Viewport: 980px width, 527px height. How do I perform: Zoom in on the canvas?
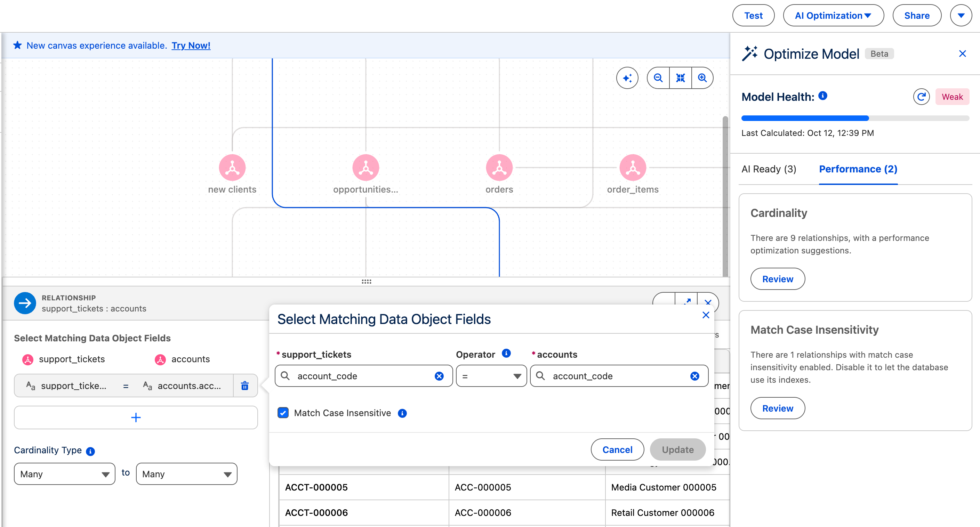[x=702, y=78]
